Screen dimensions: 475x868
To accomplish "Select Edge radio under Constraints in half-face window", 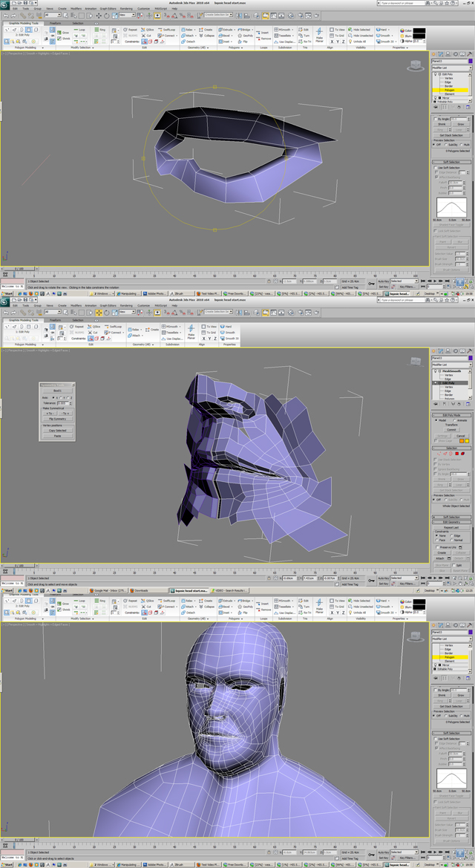I will (x=452, y=536).
